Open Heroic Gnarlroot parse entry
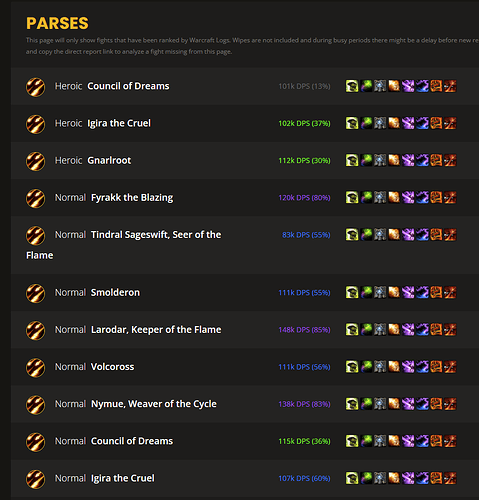The width and height of the screenshot is (479, 500). point(109,160)
